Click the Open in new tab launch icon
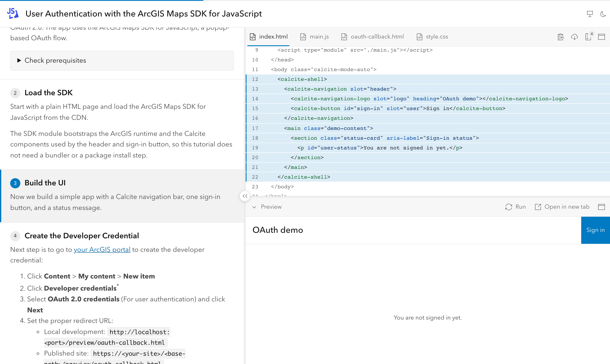Image resolution: width=610 pixels, height=364 pixels. coord(538,207)
